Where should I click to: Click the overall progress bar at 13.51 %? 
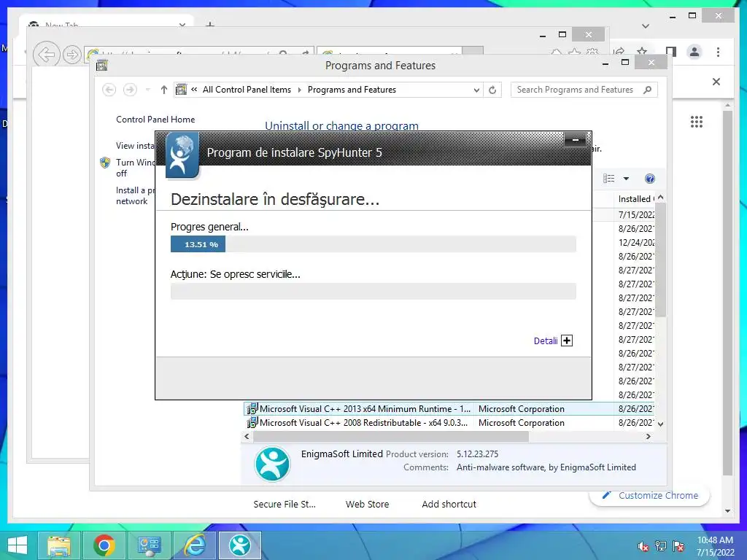coord(373,244)
